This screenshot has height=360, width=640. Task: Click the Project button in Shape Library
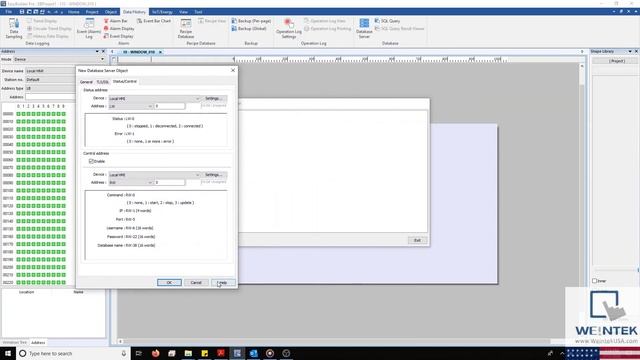click(617, 61)
